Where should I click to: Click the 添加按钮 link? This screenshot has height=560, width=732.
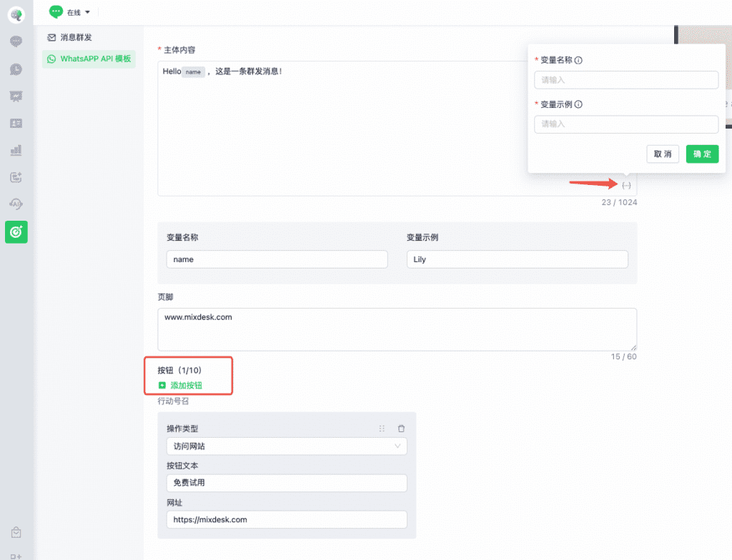click(185, 385)
